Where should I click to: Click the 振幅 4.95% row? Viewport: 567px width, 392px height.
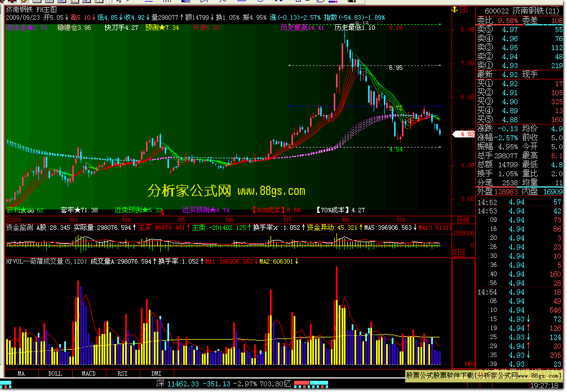(x=498, y=146)
